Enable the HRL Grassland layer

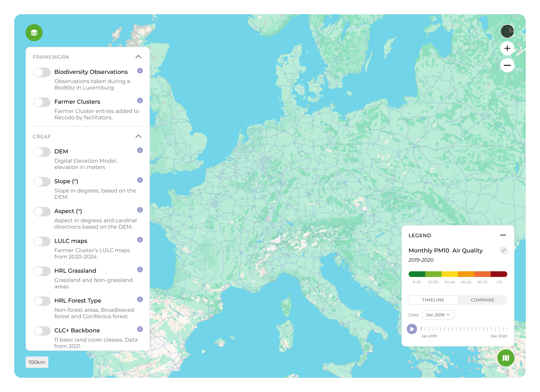point(42,271)
